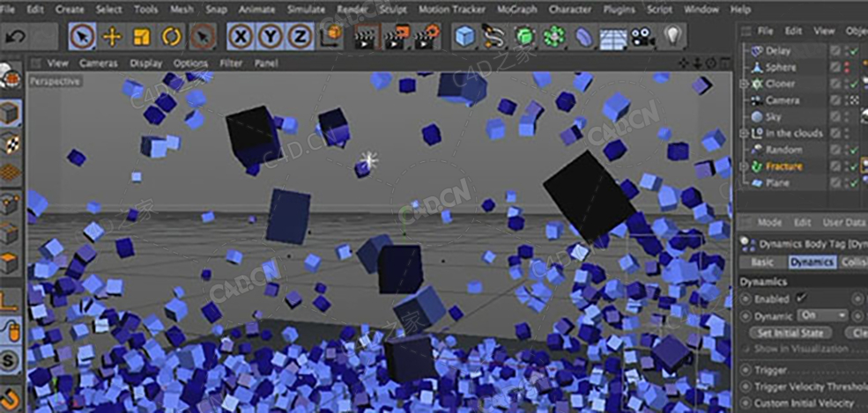868x413 pixels.
Task: Select Texture mode checkered cube icon
Action: 11,143
